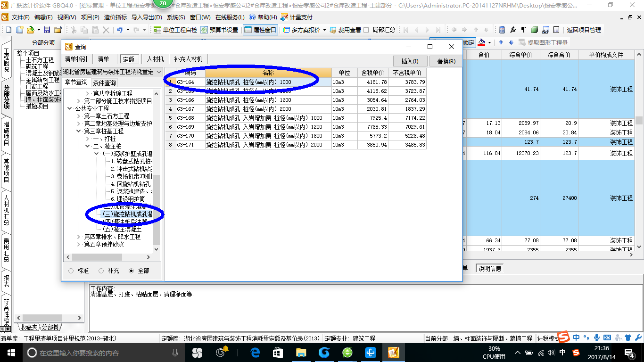Click the paragraph mark icon

click(524, 30)
